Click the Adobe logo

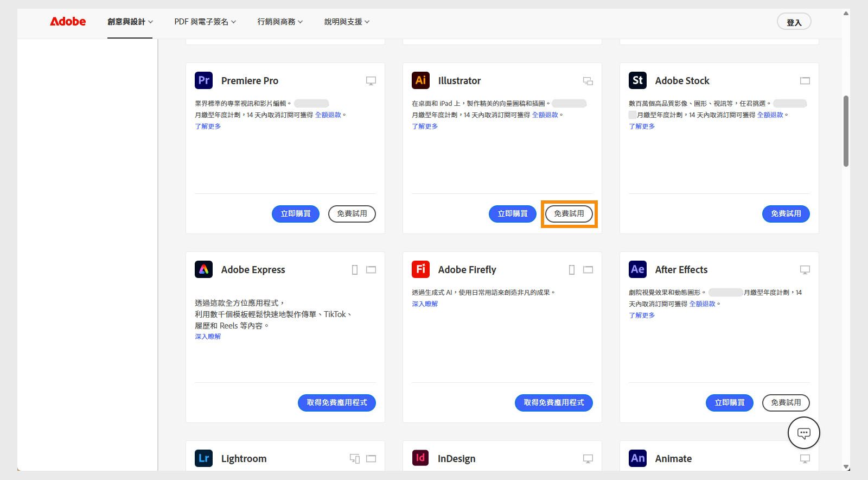click(x=68, y=22)
